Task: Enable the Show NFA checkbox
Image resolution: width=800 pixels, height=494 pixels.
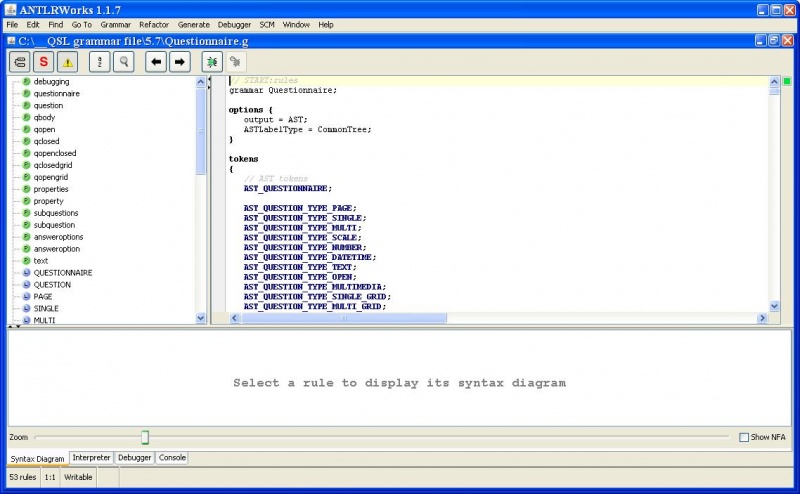Action: (x=744, y=437)
